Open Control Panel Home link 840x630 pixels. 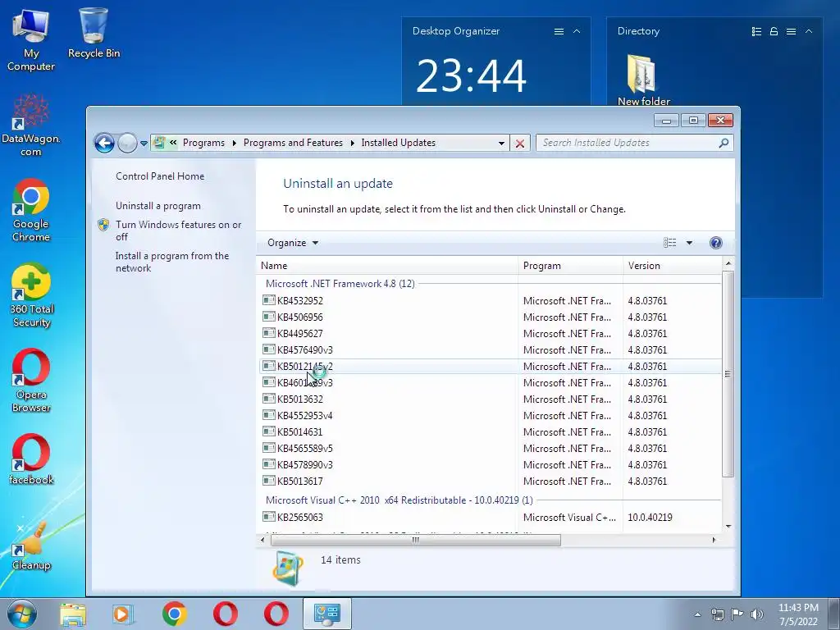pos(160,176)
